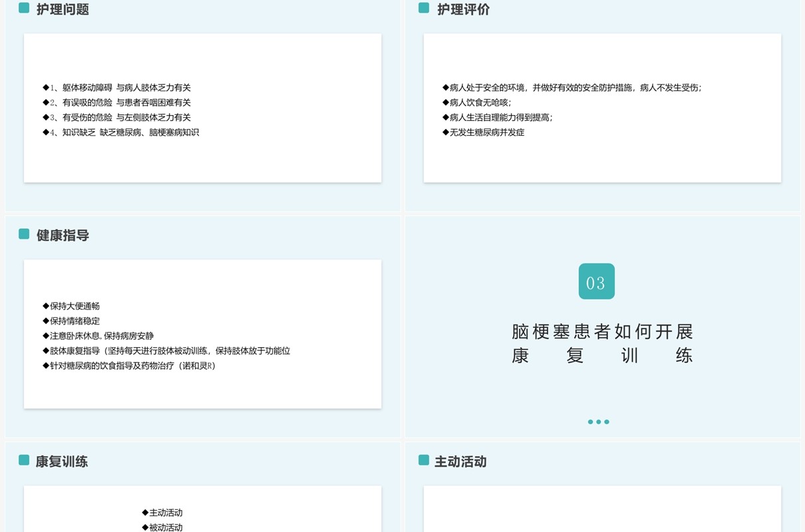Select line 病人处于安全的环境
Screen dimensions: 805x532
pyautogui.click(x=572, y=87)
